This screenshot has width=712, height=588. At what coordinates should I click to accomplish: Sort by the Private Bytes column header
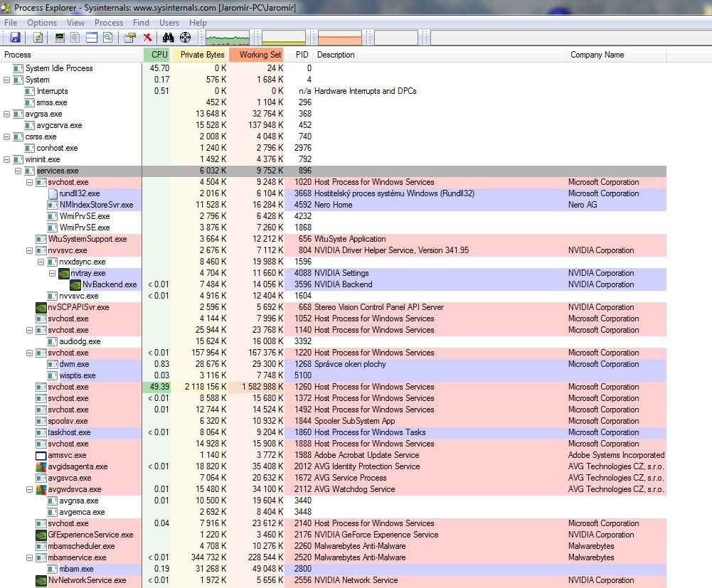(x=200, y=55)
